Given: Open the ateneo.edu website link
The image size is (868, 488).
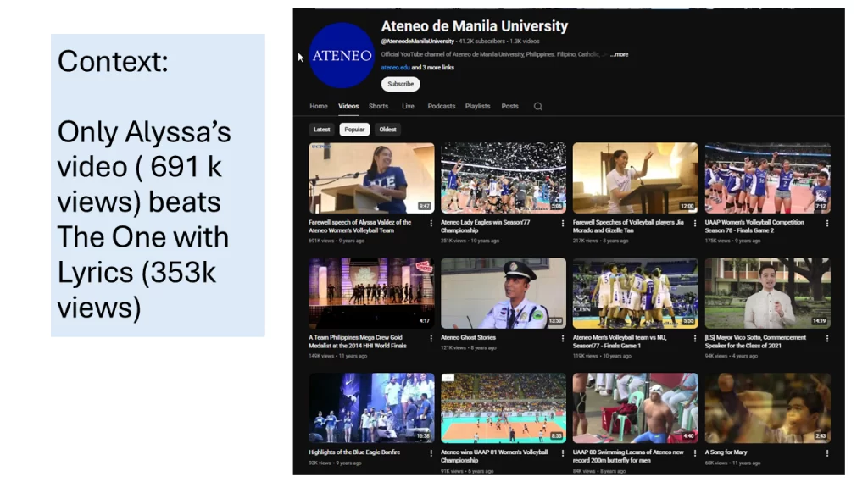Looking at the screenshot, I should pyautogui.click(x=395, y=68).
